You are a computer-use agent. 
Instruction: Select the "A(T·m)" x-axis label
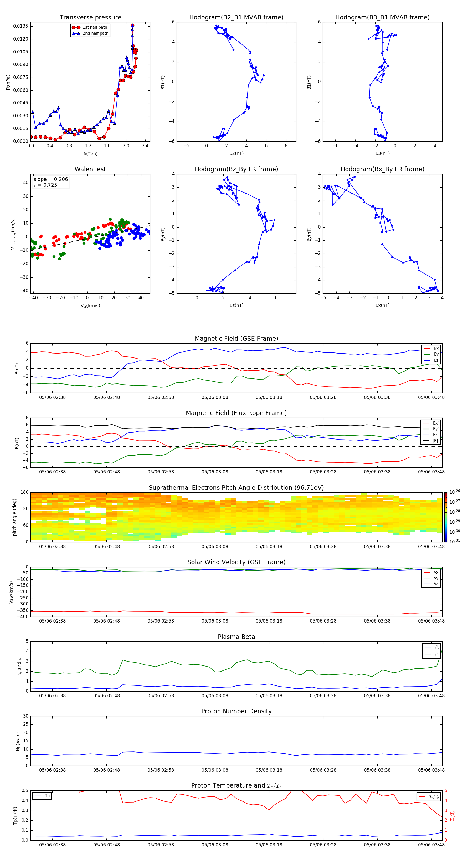(90, 154)
